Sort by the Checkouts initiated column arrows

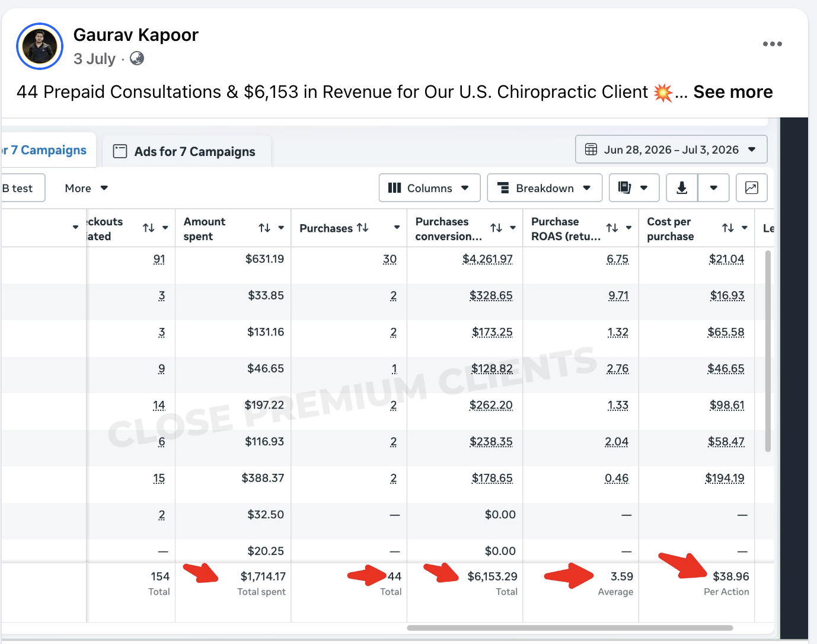[149, 228]
